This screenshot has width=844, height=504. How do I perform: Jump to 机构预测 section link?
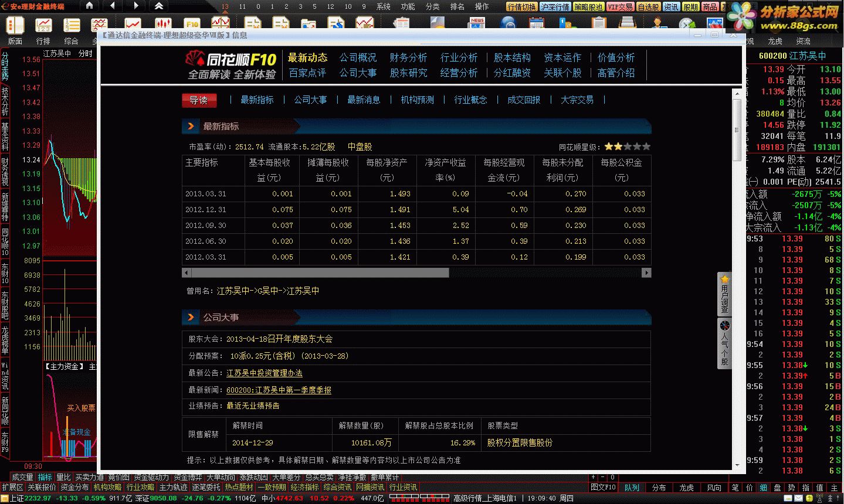coord(418,100)
